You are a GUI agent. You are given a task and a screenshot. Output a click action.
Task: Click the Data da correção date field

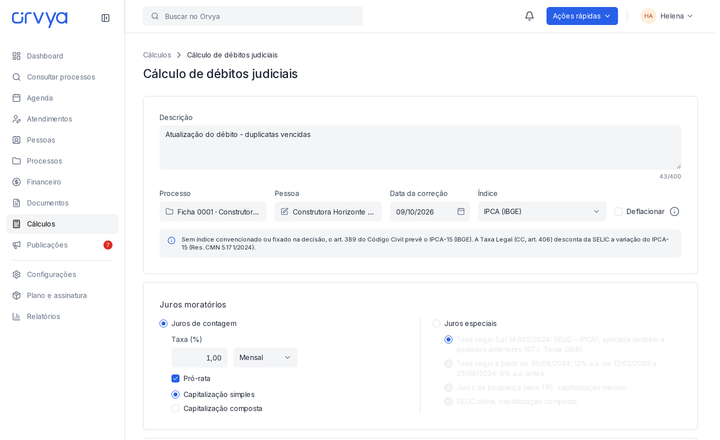pyautogui.click(x=429, y=212)
